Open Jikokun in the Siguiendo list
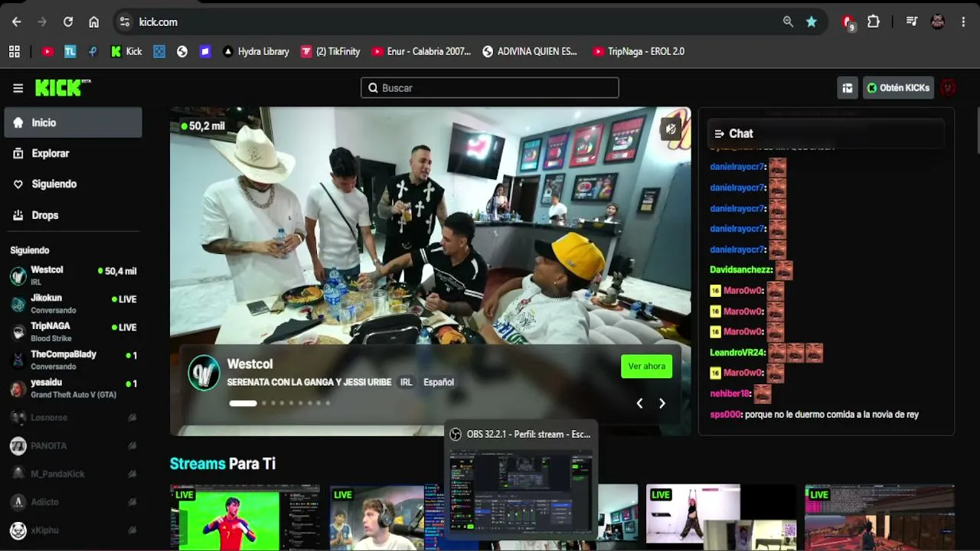This screenshot has width=980, height=551. [x=73, y=304]
